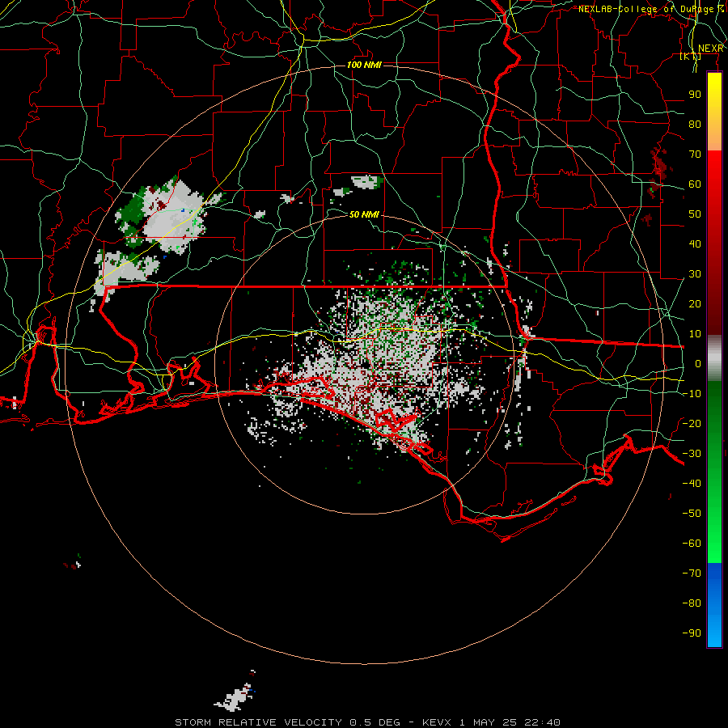
Task: Click the "KT" units label above the color scale
Action: coord(691,57)
